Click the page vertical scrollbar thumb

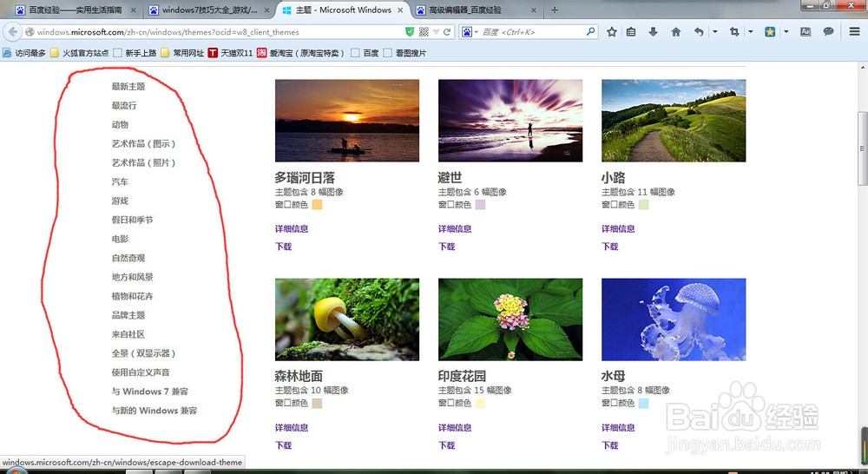pos(863,148)
